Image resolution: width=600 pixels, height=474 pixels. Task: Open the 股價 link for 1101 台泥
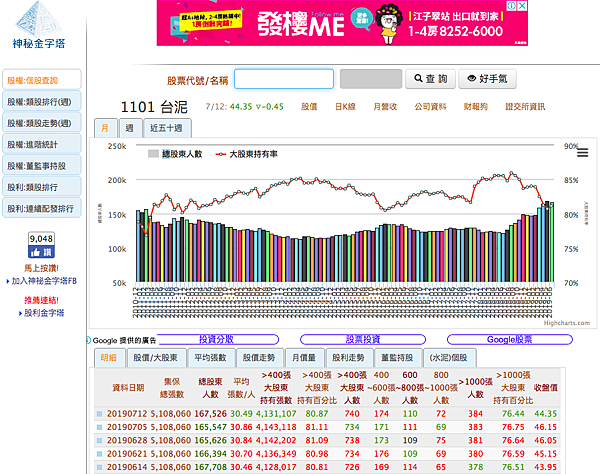click(309, 107)
